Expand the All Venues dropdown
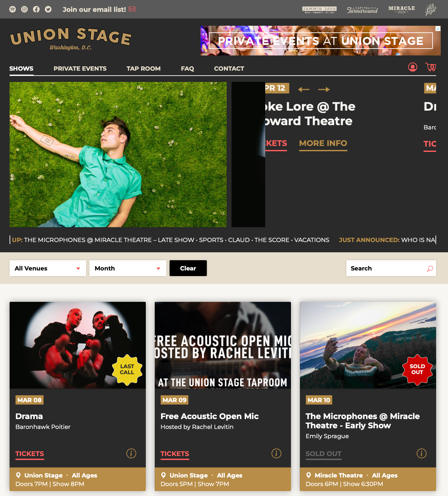This screenshot has width=448, height=496. click(x=48, y=268)
